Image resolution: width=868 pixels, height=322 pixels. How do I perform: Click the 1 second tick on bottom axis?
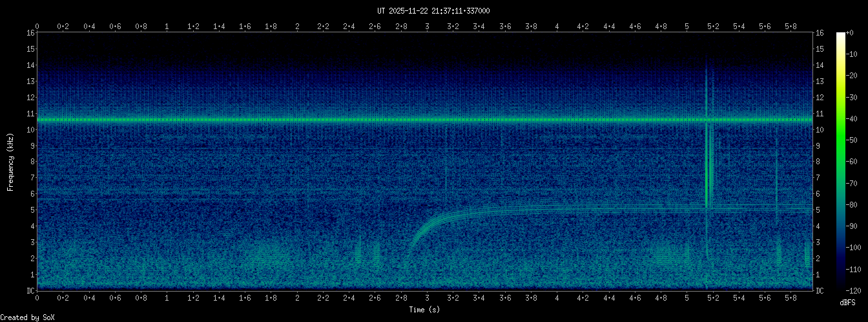167,298
